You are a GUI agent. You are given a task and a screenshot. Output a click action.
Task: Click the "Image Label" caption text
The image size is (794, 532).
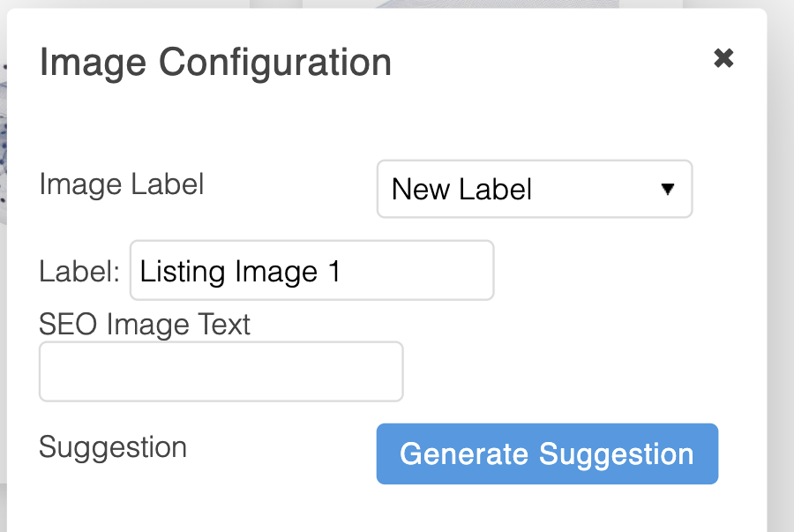(122, 184)
